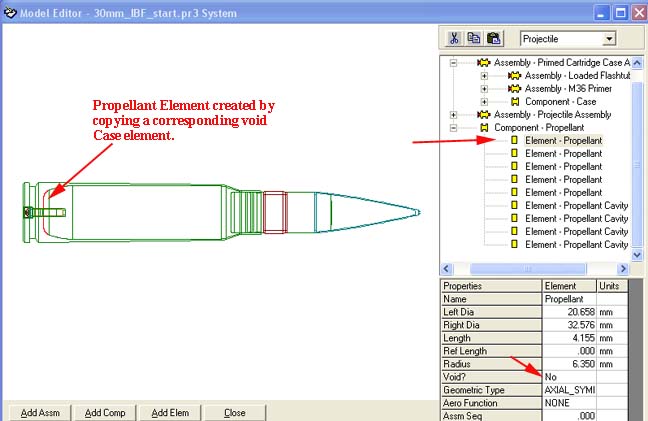Click the Add Elem button

171,412
